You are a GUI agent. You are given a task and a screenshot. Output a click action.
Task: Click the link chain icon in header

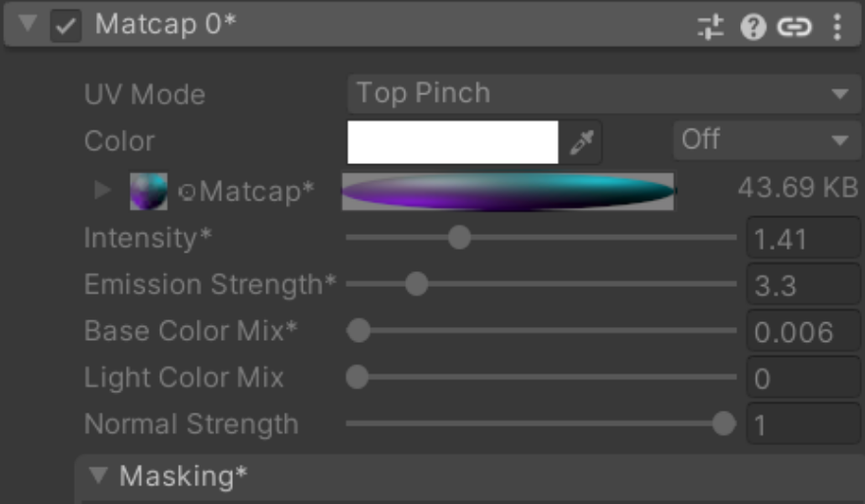click(794, 27)
